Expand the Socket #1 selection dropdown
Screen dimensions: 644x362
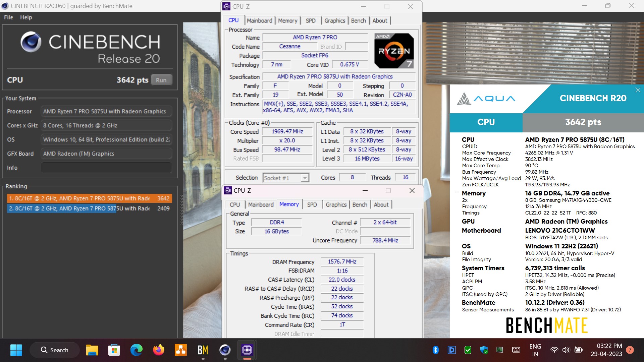click(305, 178)
